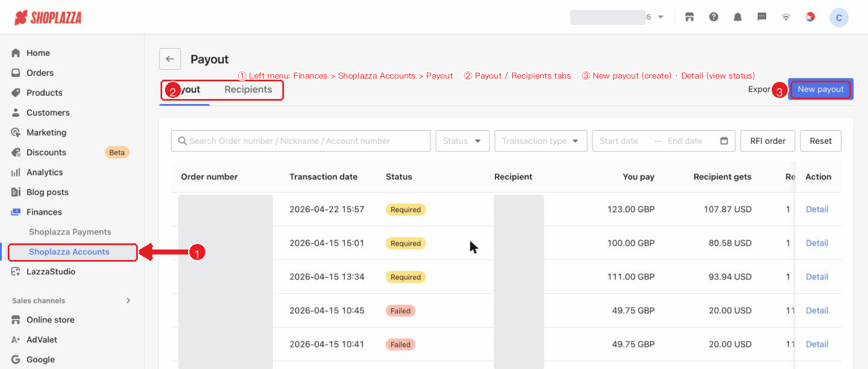Click the LazzaStudio icon

15,272
